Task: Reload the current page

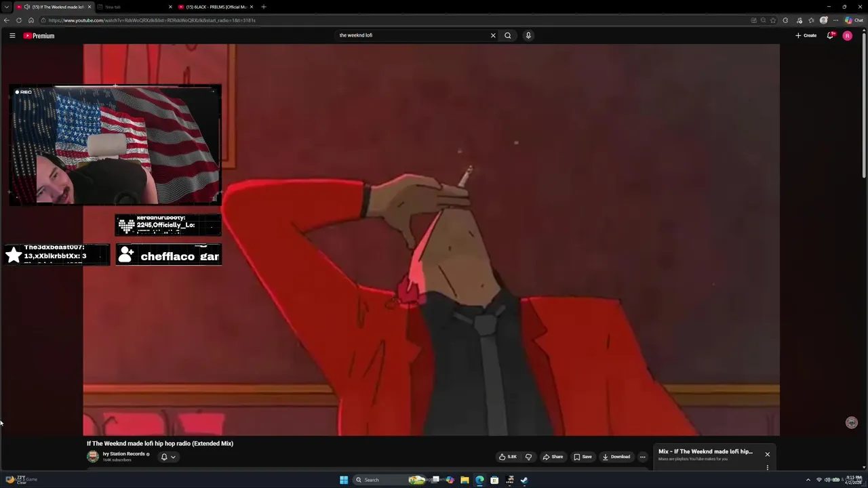Action: pyautogui.click(x=19, y=20)
